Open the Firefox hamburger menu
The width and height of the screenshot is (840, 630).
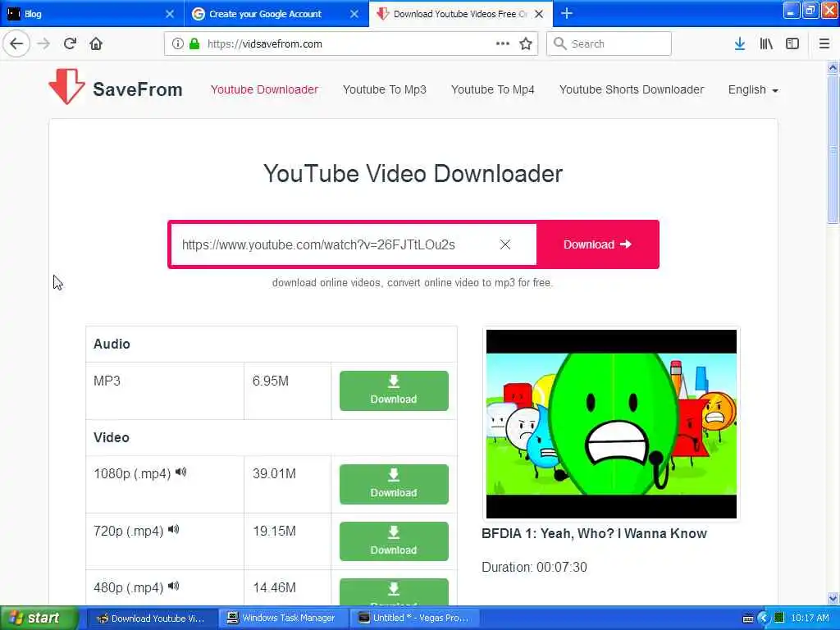(x=824, y=44)
